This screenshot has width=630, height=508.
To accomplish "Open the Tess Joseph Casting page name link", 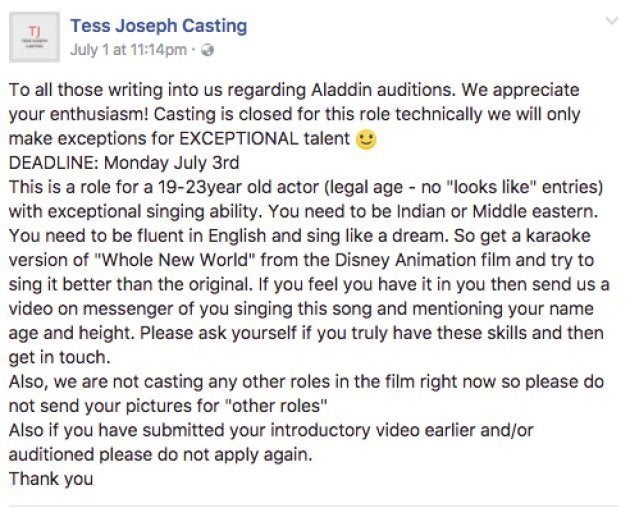I will pyautogui.click(x=159, y=26).
